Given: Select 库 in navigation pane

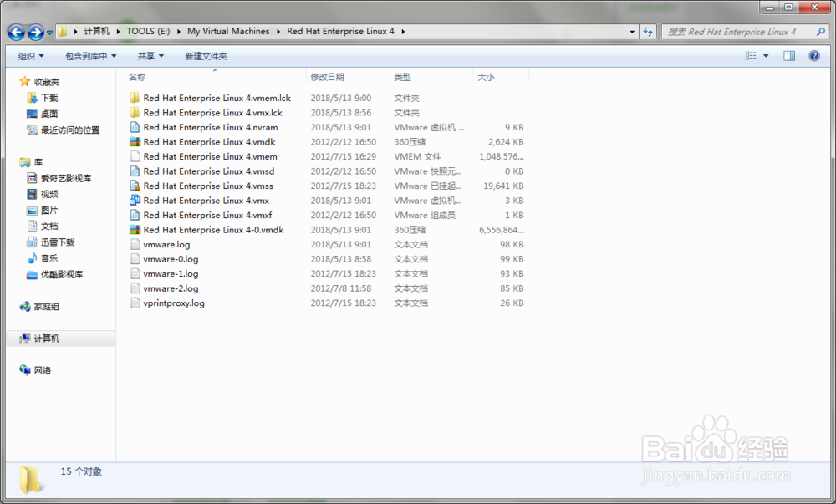Looking at the screenshot, I should (x=38, y=162).
